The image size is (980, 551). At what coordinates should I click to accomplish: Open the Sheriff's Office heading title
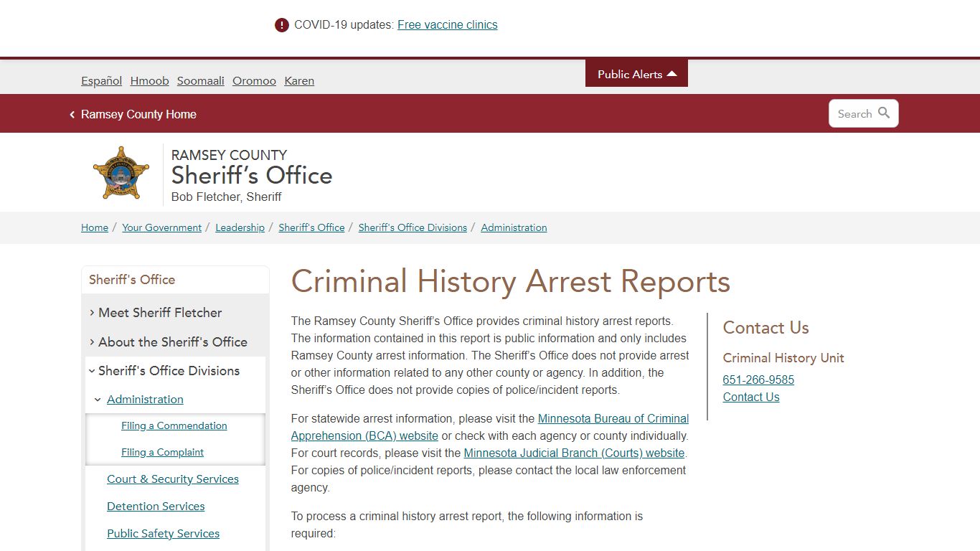point(252,175)
